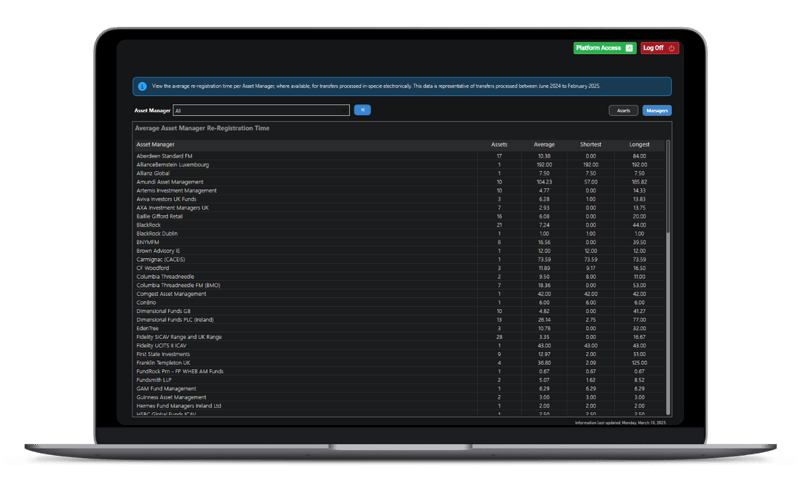Sort by the Assets column header
Screen dimensions: 800x482
[x=499, y=144]
